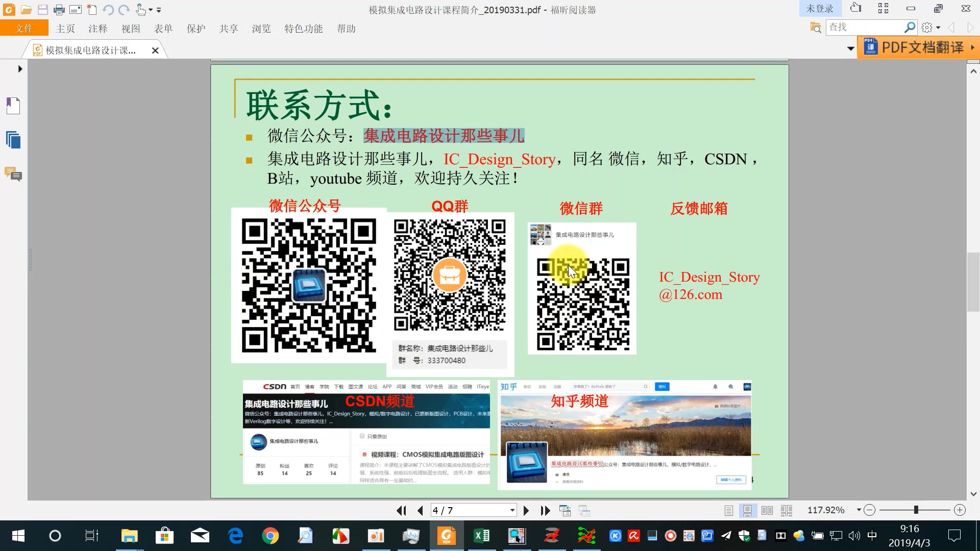Select single page view mode
This screenshot has width=980, height=551.
[729, 510]
